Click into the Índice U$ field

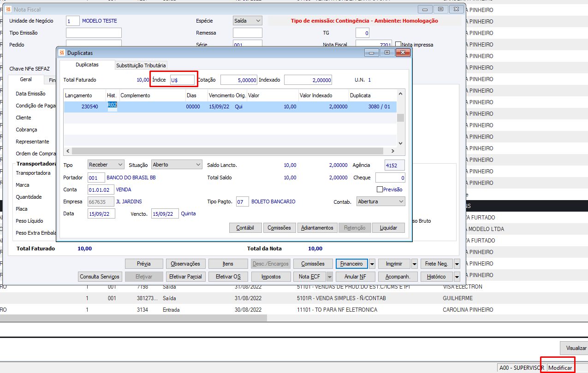(182, 80)
